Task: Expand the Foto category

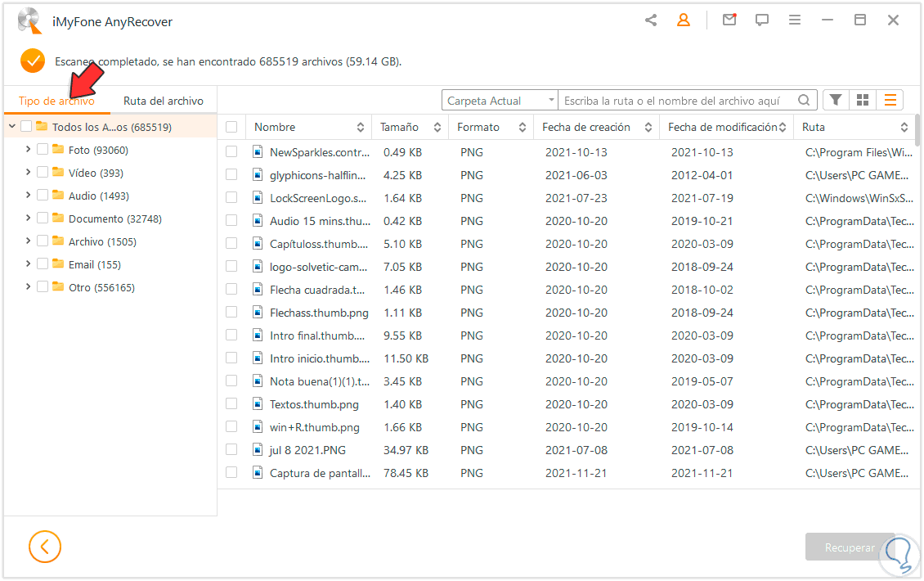Action: coord(28,149)
